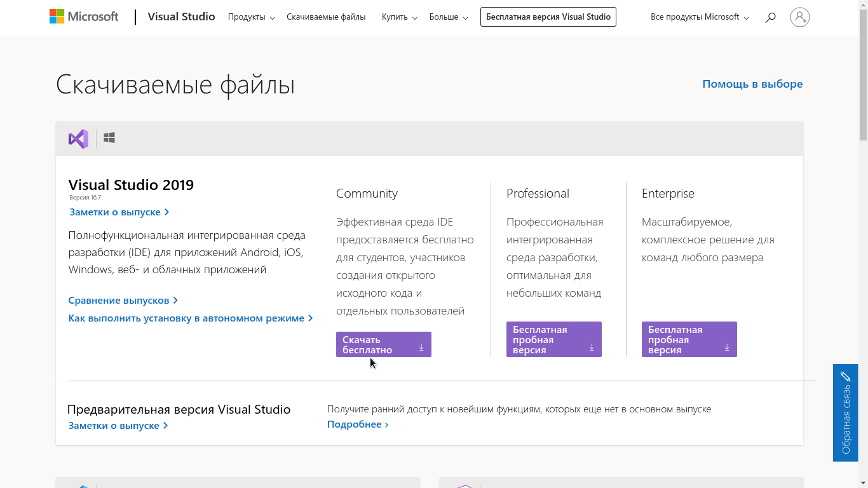
Task: Open Заметки о выпуске for Visual Studio 2019
Action: (119, 212)
